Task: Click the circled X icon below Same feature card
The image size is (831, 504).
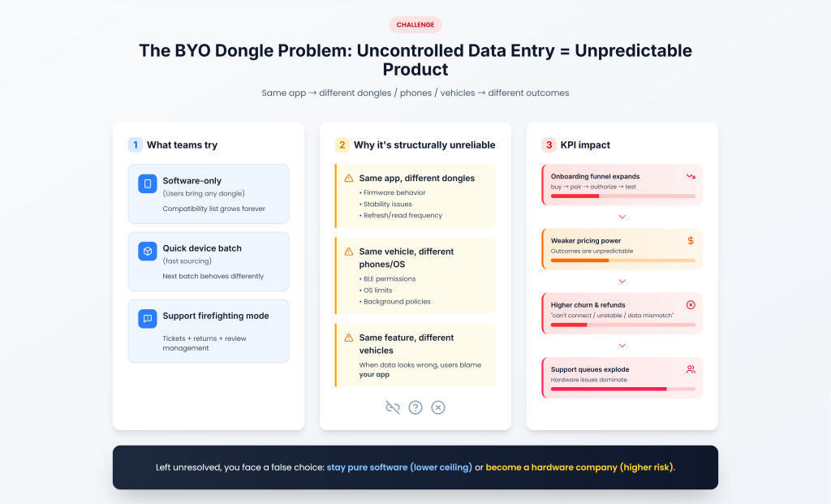Action: click(438, 407)
